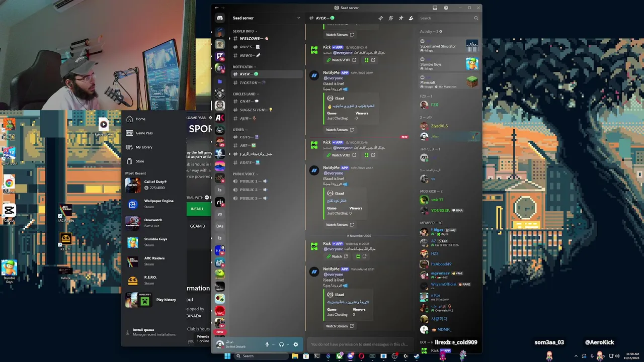This screenshot has height=362, width=644.
Task: Deafen with headphones icon in user panel
Action: pyautogui.click(x=281, y=344)
